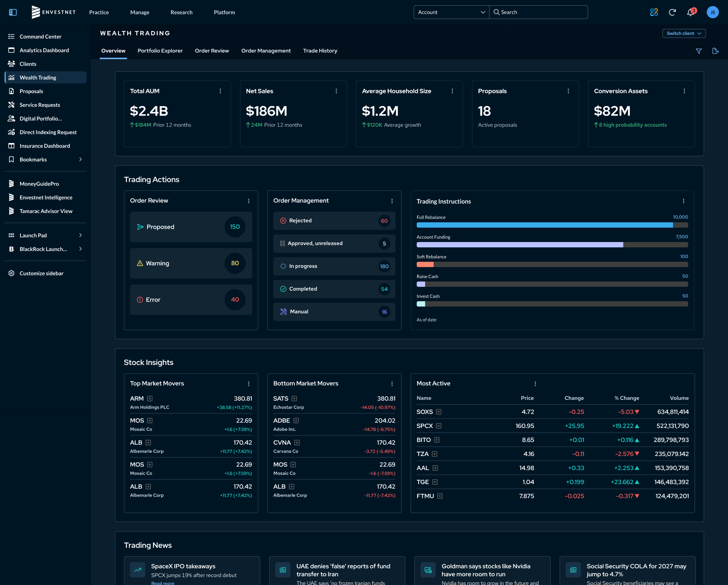Viewport: 728px width, 585px height.
Task: Open Trading Instructions kebab menu
Action: (x=684, y=201)
